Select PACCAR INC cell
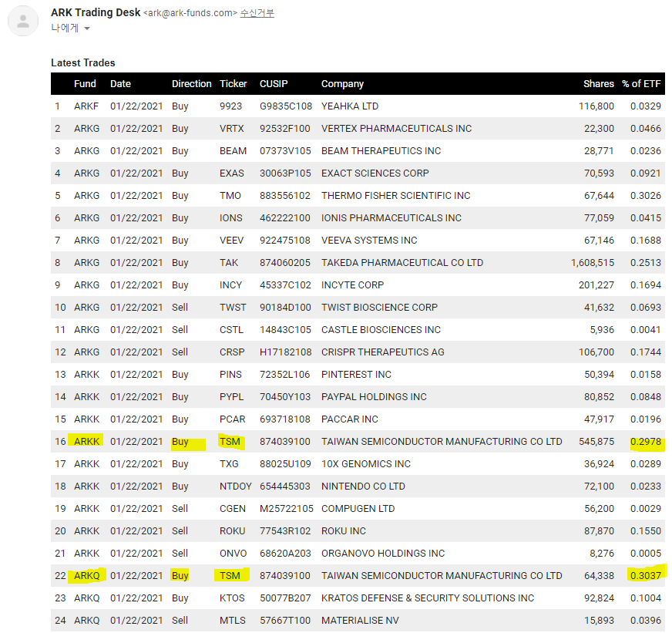Screen dimensions: 672x633 click(x=350, y=419)
